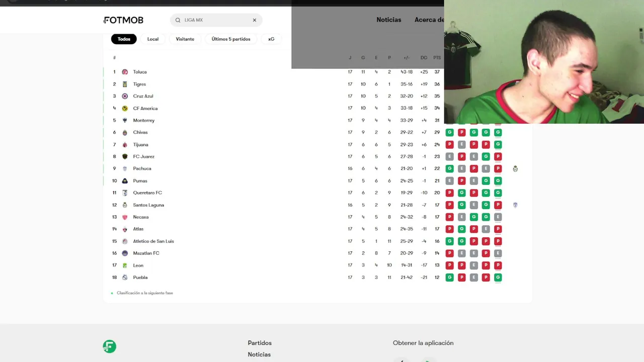The height and width of the screenshot is (362, 644).
Task: Click the Mazatlan FC team crest
Action: tap(125, 253)
